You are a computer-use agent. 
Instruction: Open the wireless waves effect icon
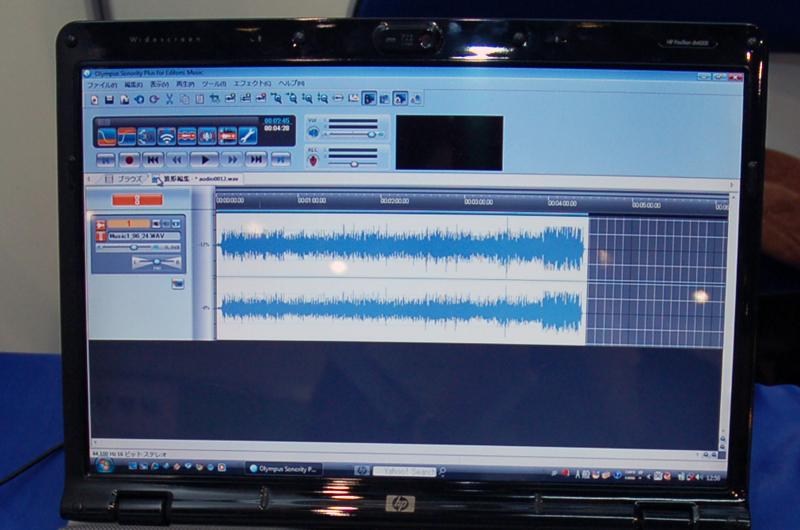pos(166,137)
